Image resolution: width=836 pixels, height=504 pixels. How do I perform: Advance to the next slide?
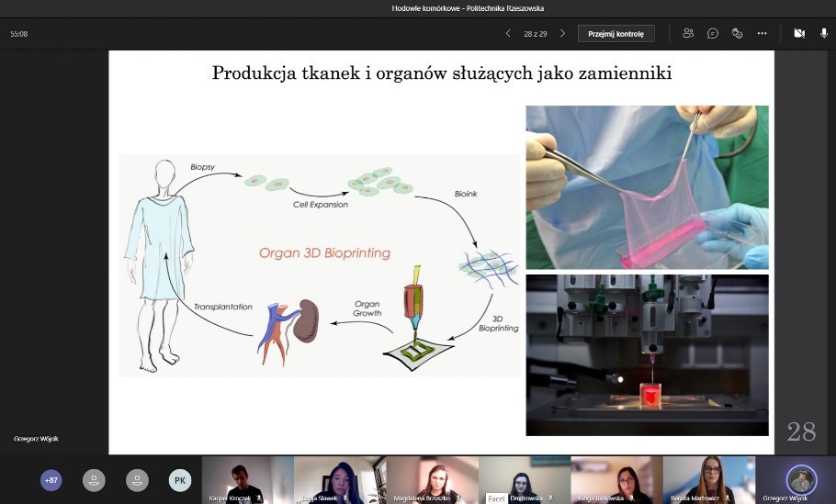pos(562,33)
